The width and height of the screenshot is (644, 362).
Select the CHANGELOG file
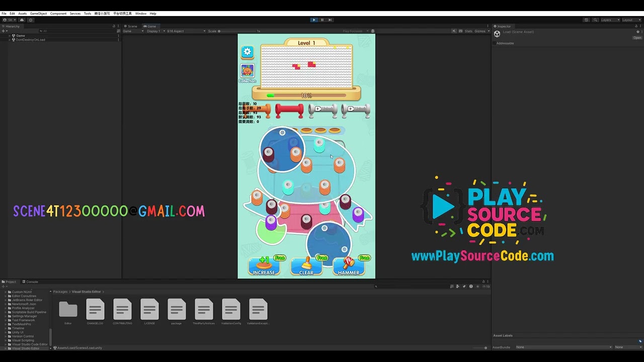pos(95,312)
